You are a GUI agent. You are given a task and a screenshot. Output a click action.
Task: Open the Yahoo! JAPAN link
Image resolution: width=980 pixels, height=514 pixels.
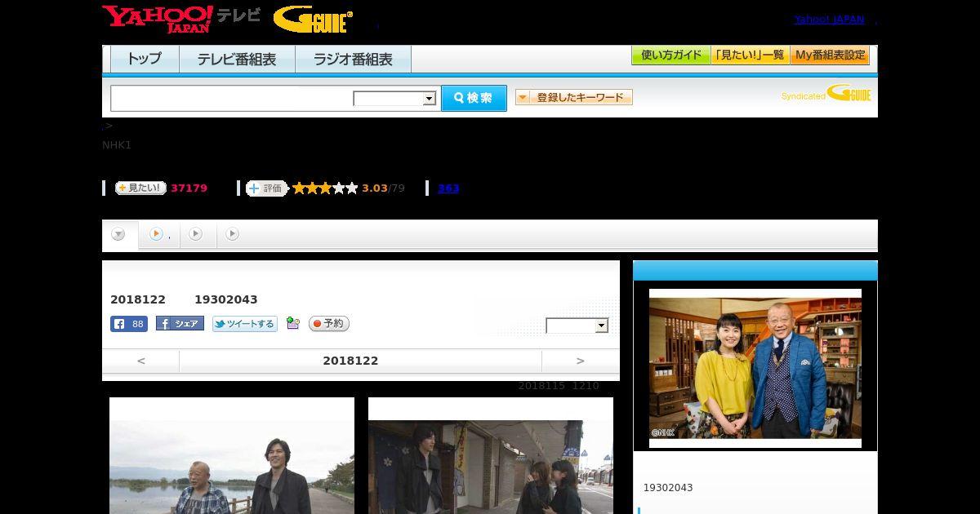(x=829, y=20)
